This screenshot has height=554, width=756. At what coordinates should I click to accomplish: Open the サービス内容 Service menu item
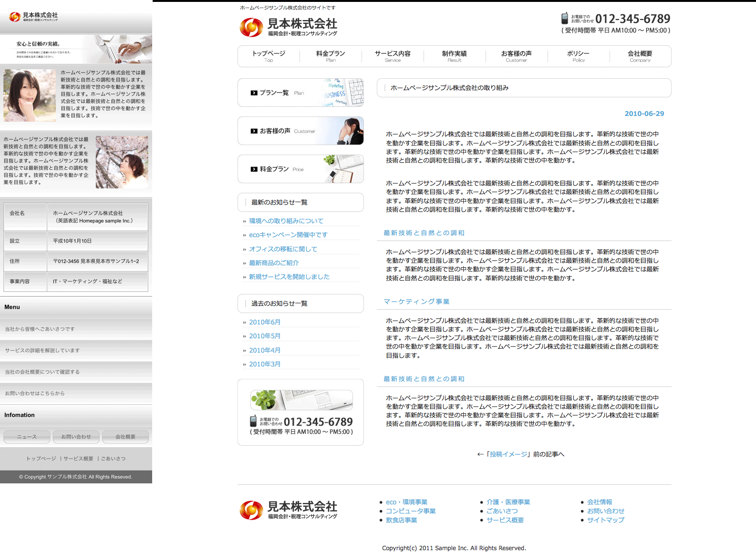(393, 56)
